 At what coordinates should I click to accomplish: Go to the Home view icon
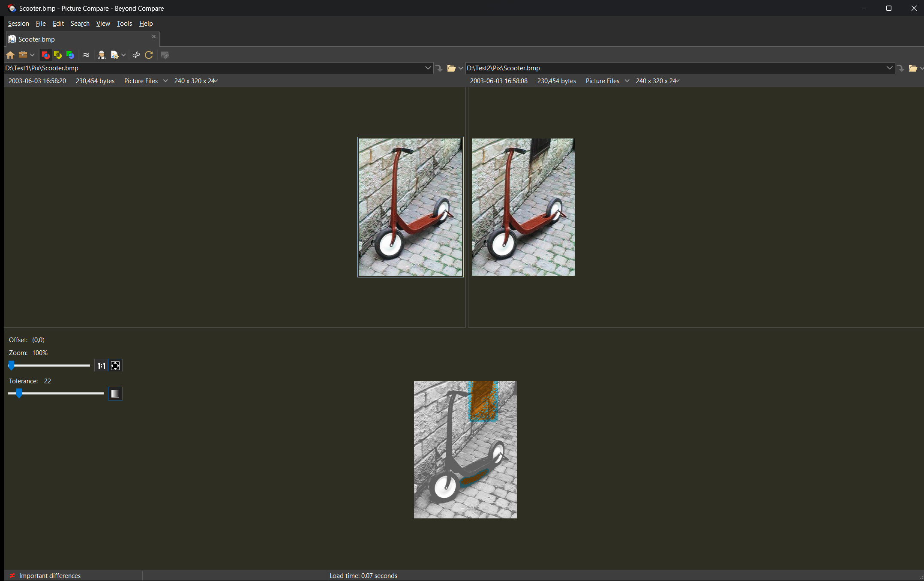point(10,55)
